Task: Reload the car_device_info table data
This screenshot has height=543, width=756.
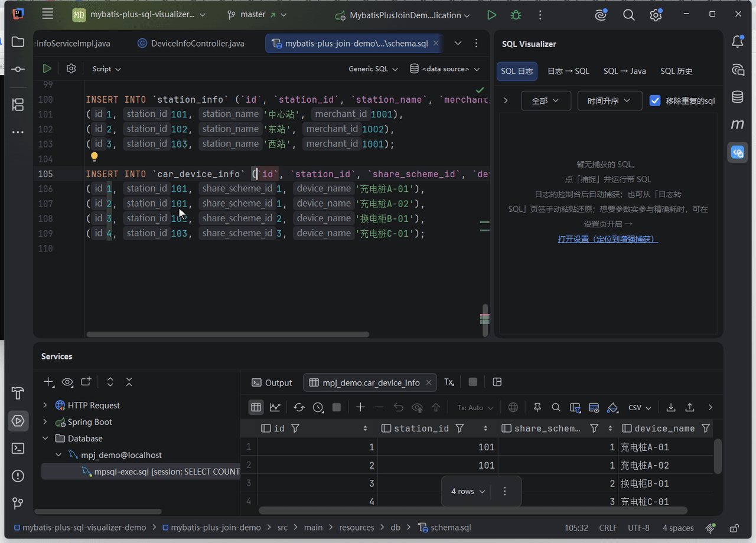Action: [x=299, y=407]
